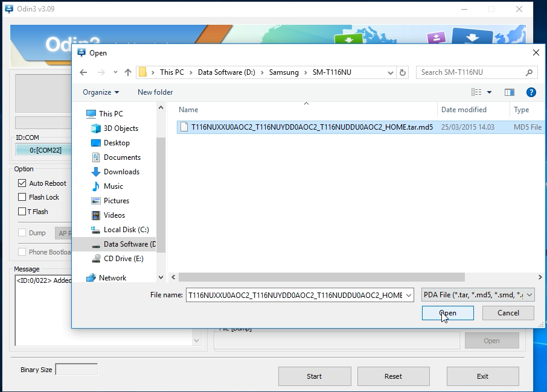Cancel the Open dialog
Viewport: 547px width, 392px height.
click(x=508, y=313)
